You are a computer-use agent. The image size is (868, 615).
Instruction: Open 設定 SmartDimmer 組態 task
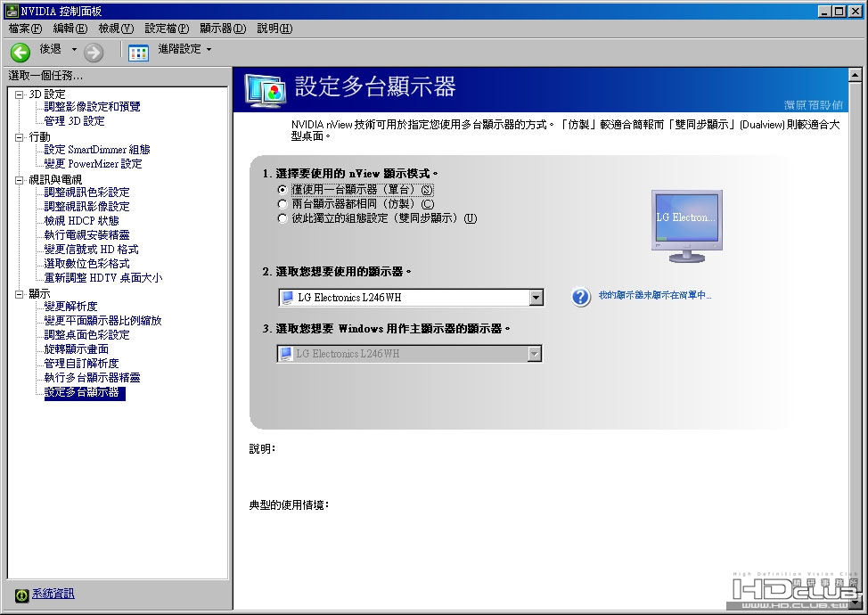coord(97,150)
